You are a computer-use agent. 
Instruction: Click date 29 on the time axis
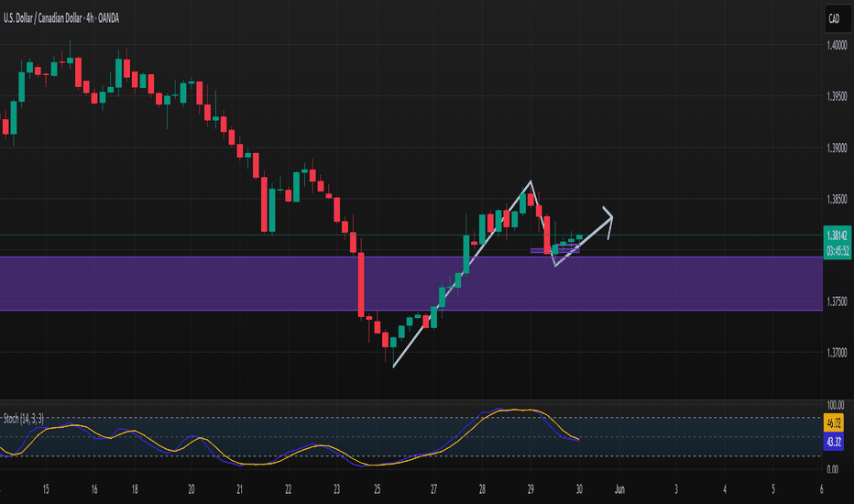click(x=531, y=489)
